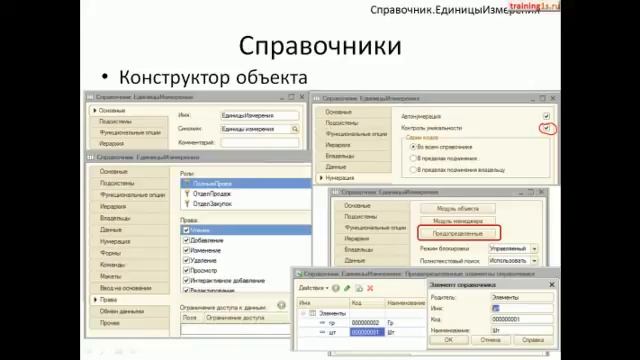
Task: Click the Справка button in the element dialog
Action: [533, 340]
